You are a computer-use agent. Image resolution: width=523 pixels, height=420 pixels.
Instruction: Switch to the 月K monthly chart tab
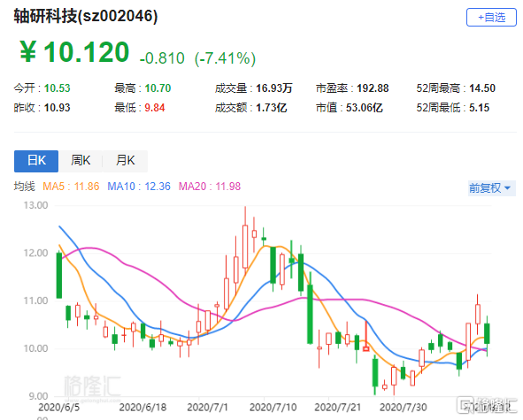coord(125,161)
